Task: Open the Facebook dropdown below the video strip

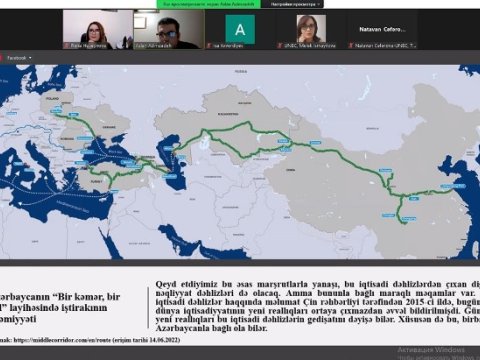Action: click(19, 58)
